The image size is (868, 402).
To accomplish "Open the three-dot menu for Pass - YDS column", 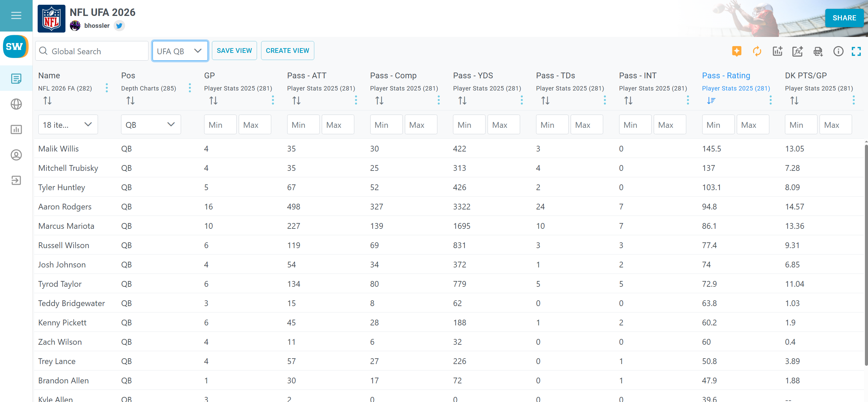I will (x=521, y=100).
